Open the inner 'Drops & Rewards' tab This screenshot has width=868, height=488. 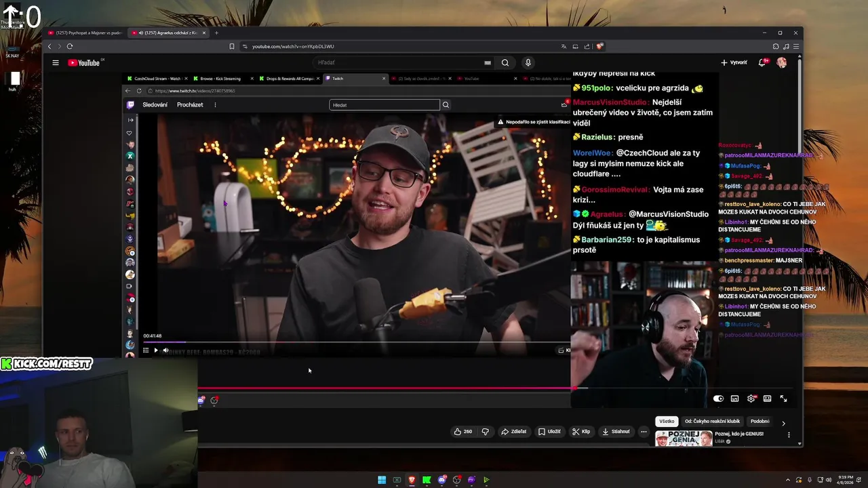290,79
